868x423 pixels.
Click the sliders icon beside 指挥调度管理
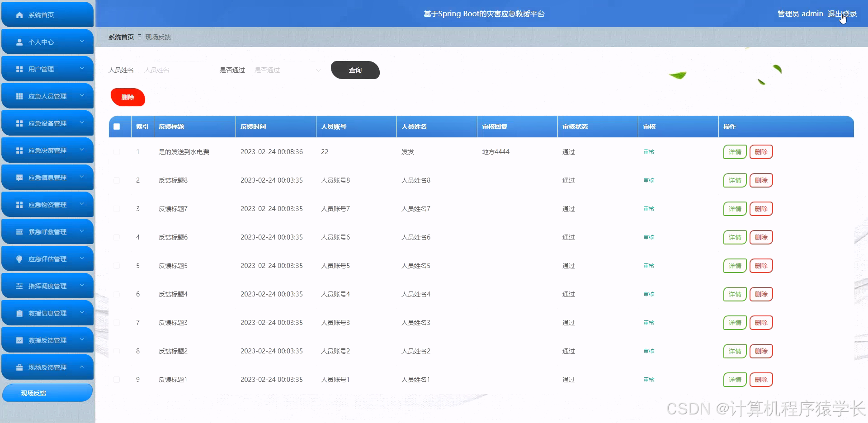coord(19,286)
